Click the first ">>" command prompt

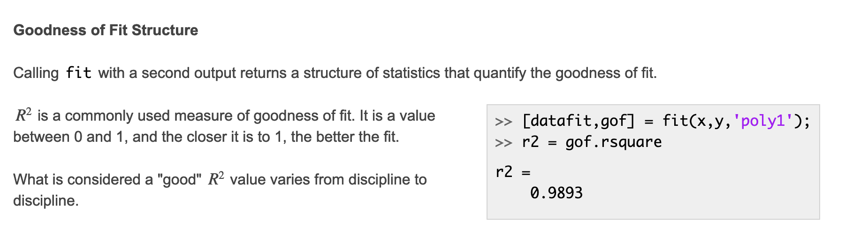click(x=503, y=122)
